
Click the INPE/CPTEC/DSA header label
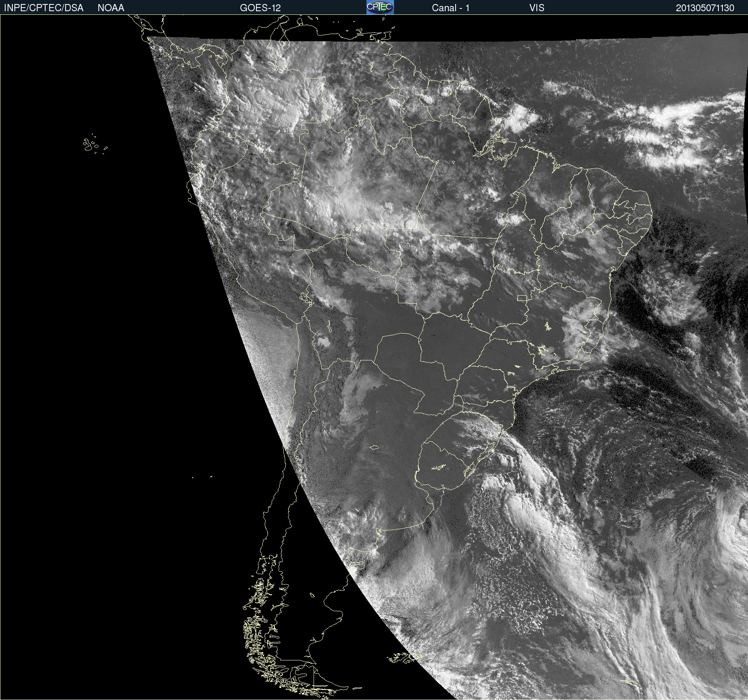[44, 8]
